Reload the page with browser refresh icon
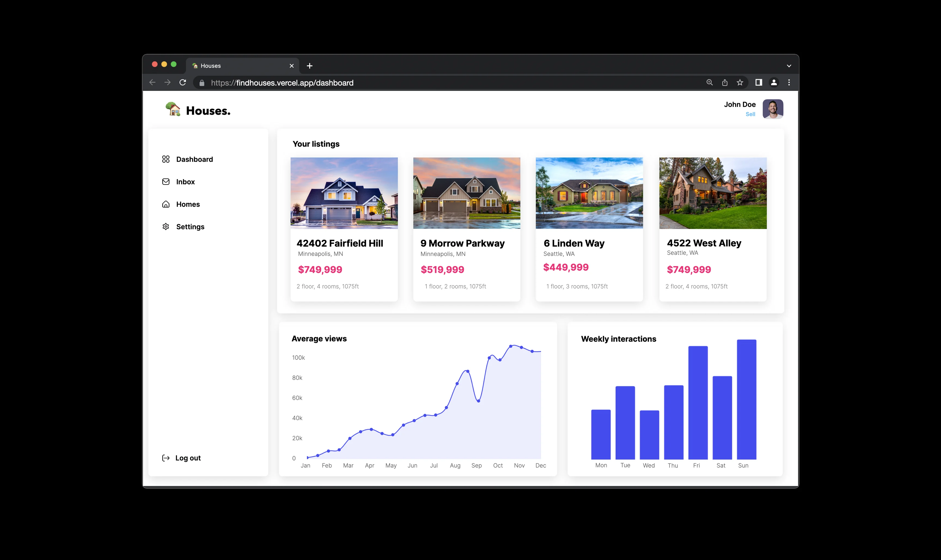This screenshot has width=941, height=560. [x=183, y=83]
